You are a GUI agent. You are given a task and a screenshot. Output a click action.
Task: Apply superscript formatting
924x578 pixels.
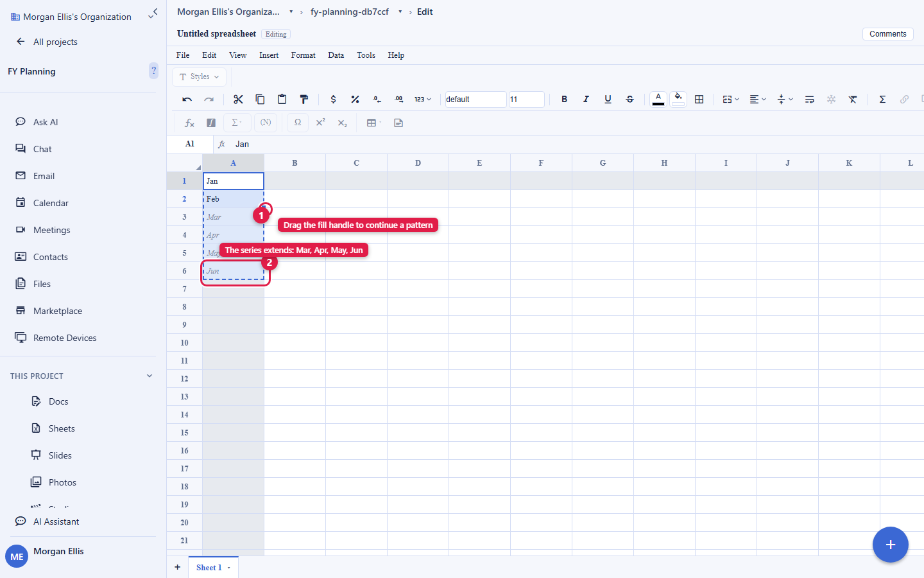[320, 123]
